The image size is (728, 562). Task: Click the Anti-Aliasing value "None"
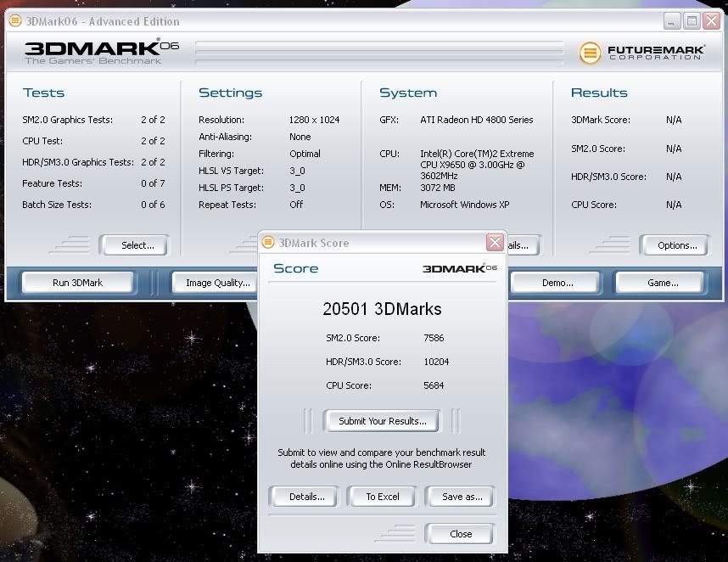[x=300, y=137]
